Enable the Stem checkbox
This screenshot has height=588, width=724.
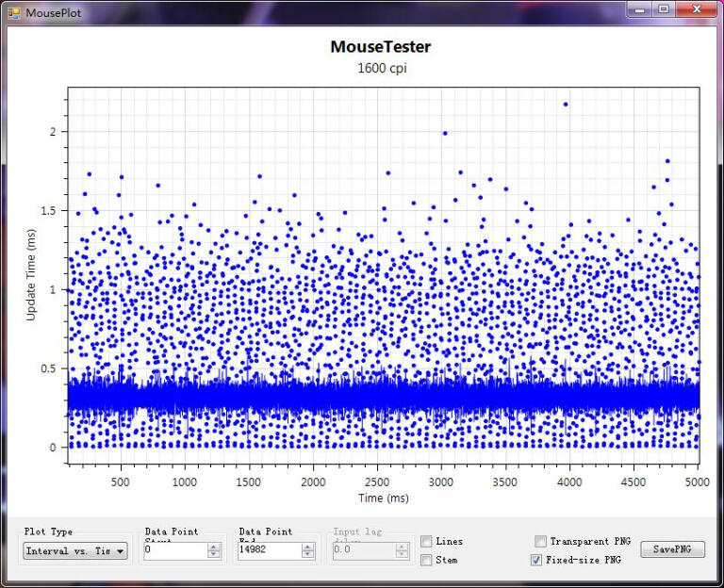tap(427, 560)
